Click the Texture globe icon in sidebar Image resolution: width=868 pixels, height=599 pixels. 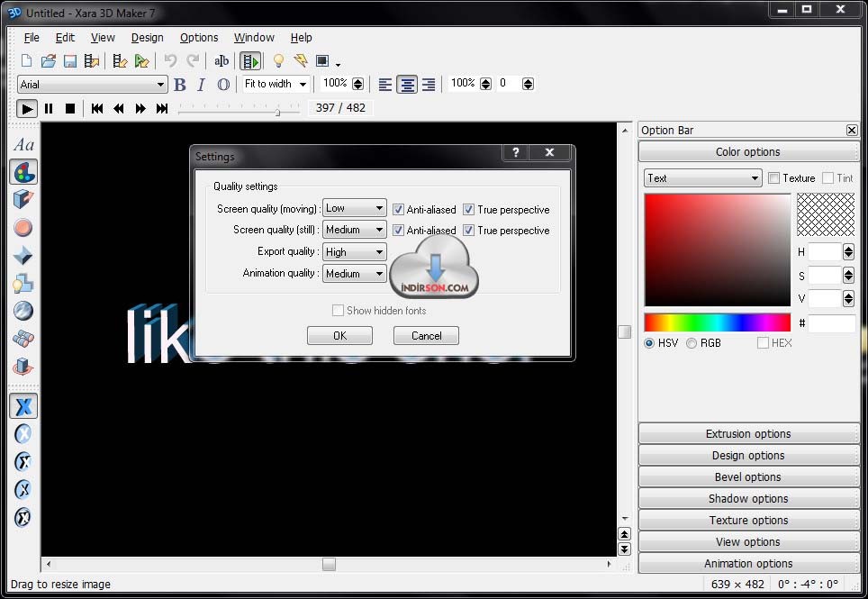coord(23,311)
